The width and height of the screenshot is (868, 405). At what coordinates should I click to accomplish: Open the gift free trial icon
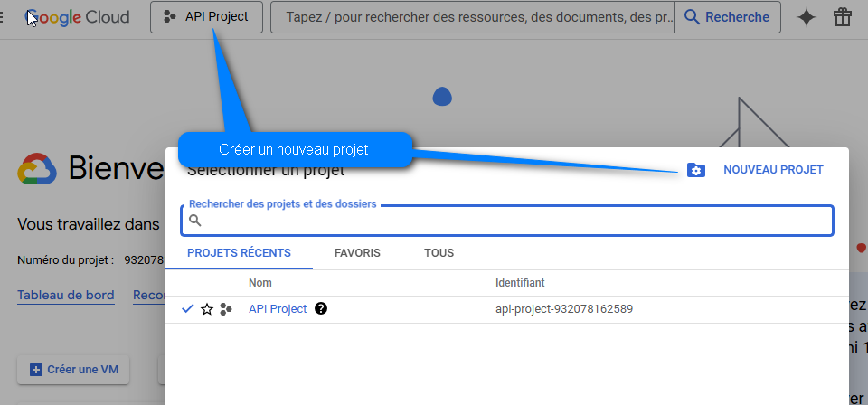tap(843, 17)
